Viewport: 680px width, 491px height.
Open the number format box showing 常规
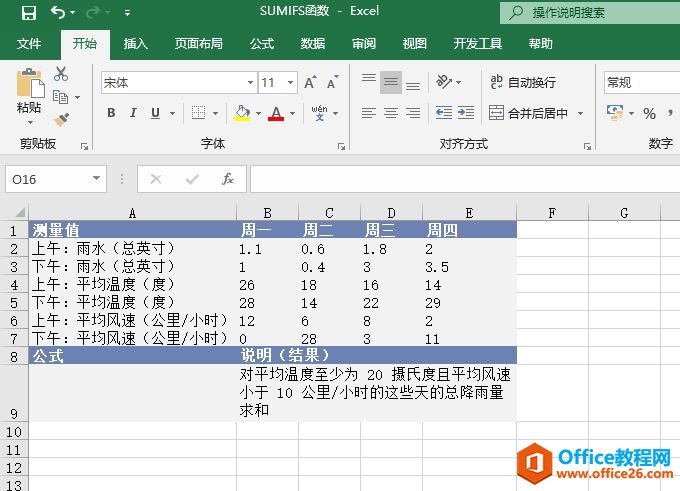tap(642, 82)
